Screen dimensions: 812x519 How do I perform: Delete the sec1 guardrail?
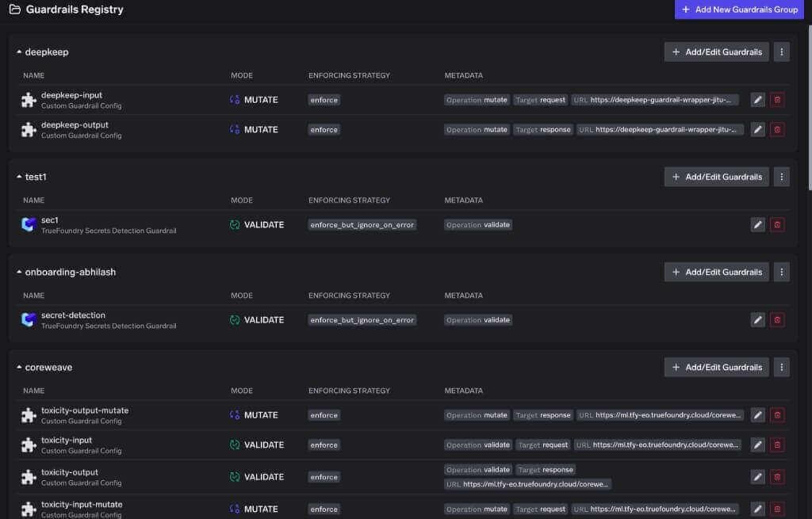777,224
